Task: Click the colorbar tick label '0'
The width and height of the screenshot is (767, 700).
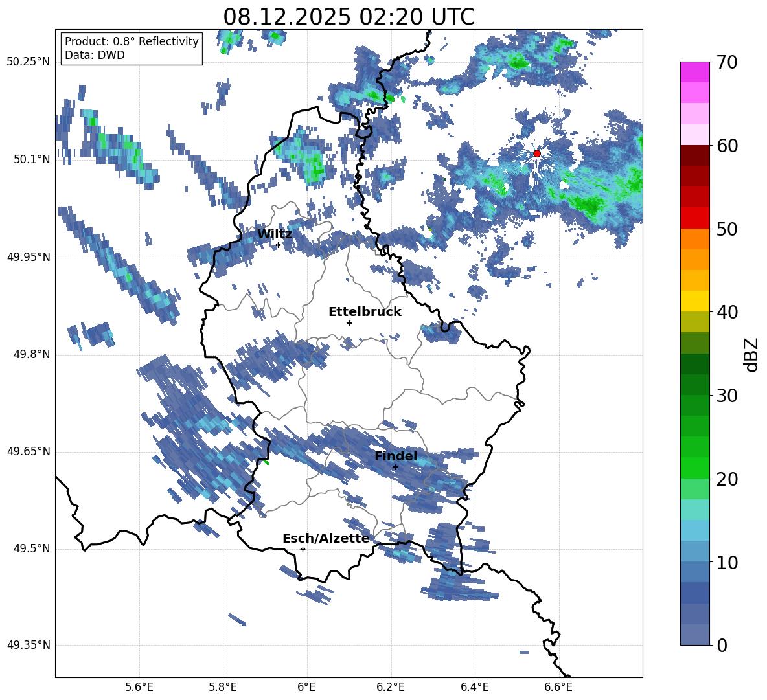Action: [722, 645]
